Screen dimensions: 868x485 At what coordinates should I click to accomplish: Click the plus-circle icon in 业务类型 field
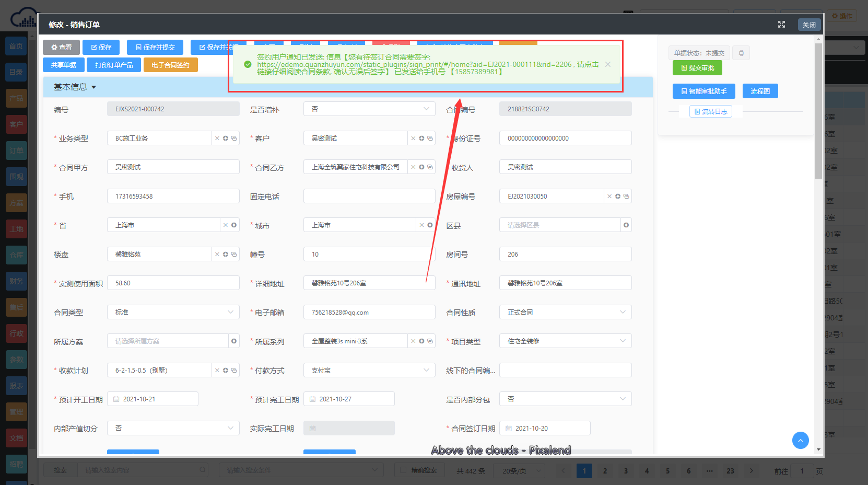pos(226,138)
